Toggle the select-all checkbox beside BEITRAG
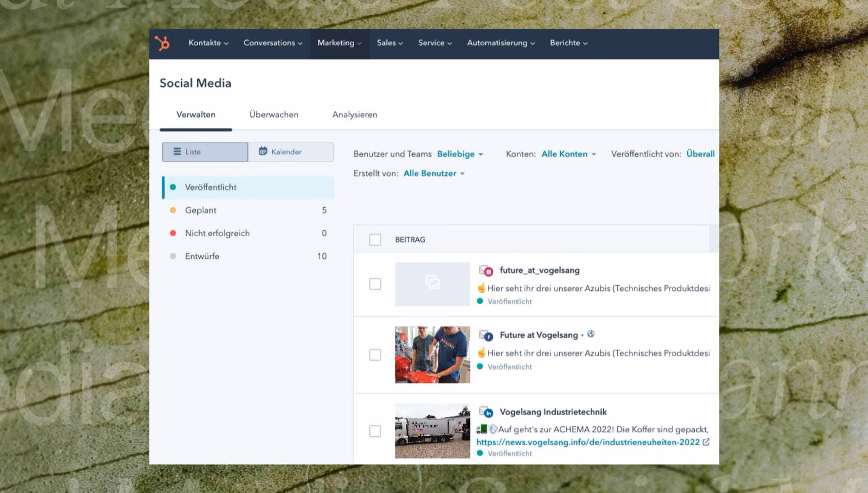The image size is (868, 493). (375, 240)
